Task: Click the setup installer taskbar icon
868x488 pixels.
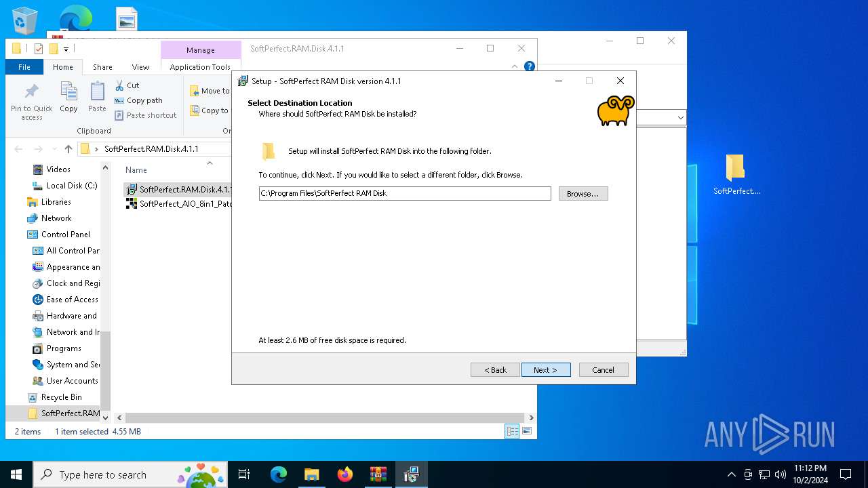Action: coord(411,474)
